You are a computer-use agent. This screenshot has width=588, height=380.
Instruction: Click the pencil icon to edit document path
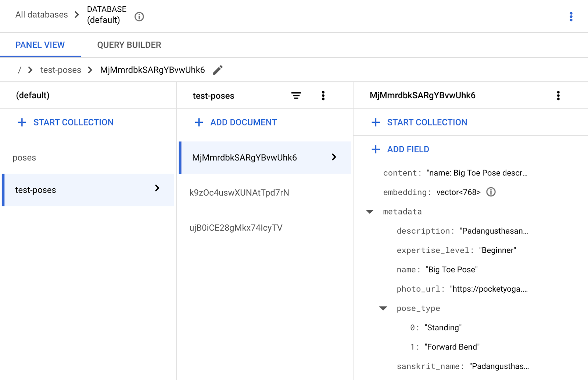point(218,70)
